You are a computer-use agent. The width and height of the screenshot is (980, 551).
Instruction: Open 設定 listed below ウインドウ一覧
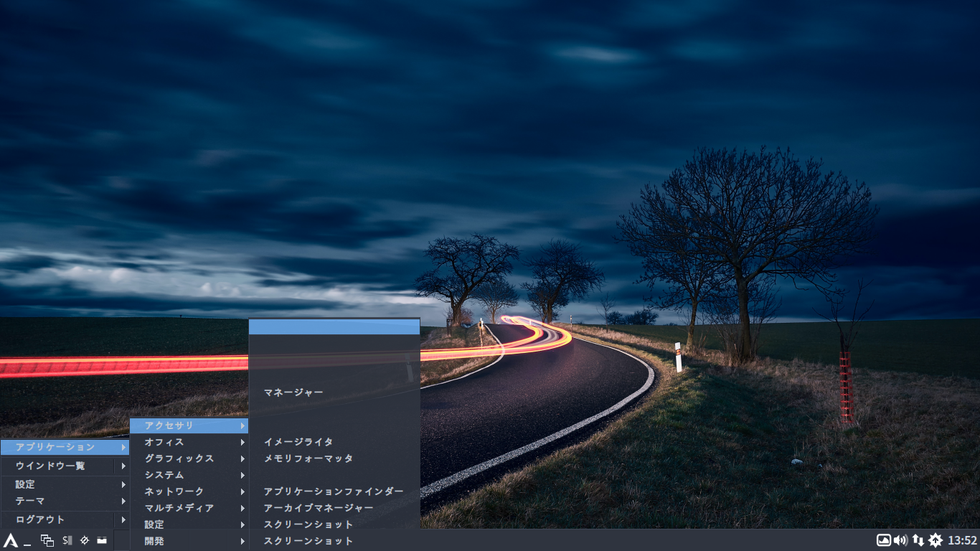click(x=65, y=484)
